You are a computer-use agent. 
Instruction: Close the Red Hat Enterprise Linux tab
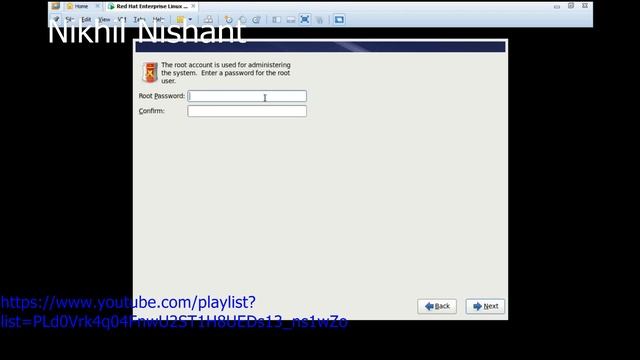[193, 6]
